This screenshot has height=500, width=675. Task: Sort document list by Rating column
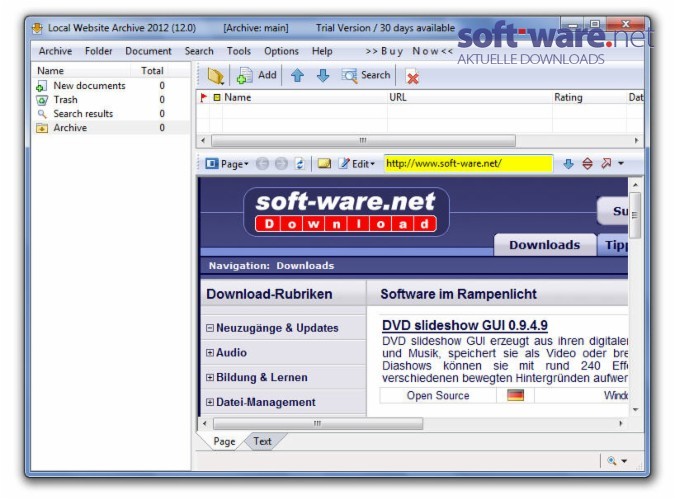[568, 97]
